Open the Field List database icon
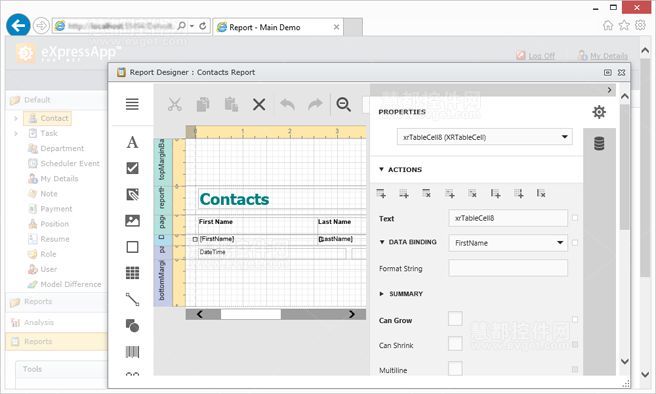This screenshot has height=394, width=656. [599, 143]
